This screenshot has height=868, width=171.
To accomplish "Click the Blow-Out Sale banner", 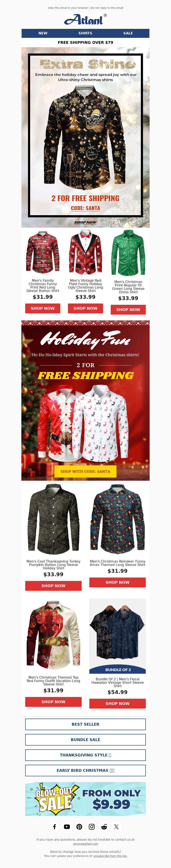I will point(85,799).
